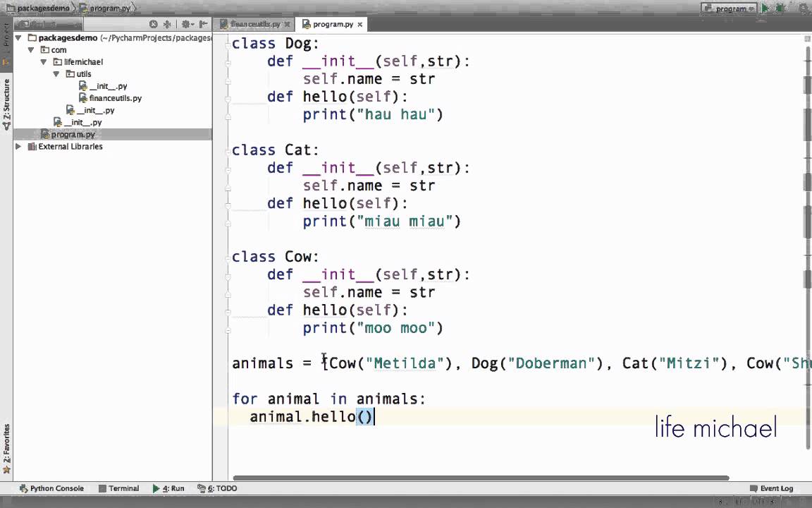Click the code analysis indicator above editor scrollbar
Screen dimensions: 812x508
tap(807, 38)
